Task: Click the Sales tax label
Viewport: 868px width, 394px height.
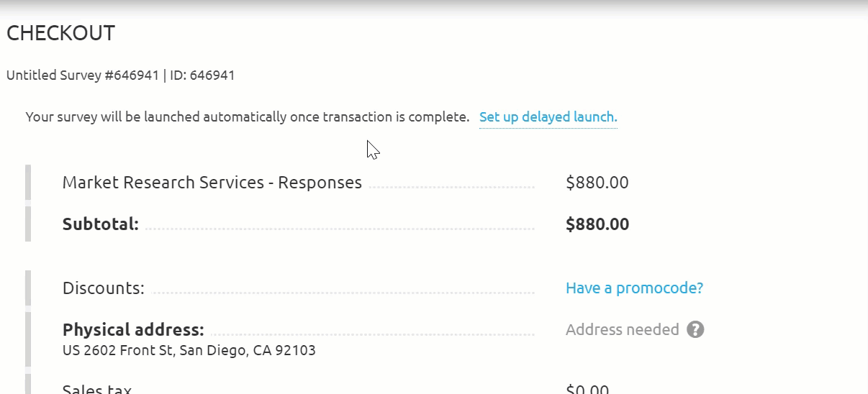Action: 97,389
